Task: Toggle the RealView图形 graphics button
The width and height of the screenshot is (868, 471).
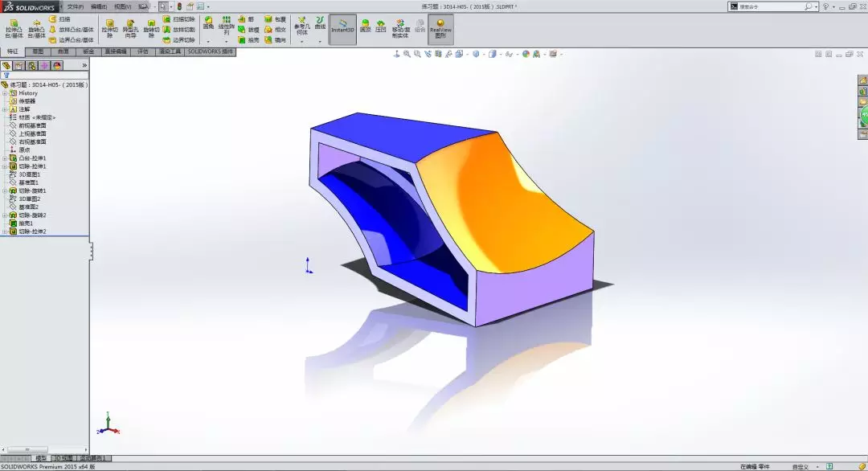Action: tap(440, 29)
